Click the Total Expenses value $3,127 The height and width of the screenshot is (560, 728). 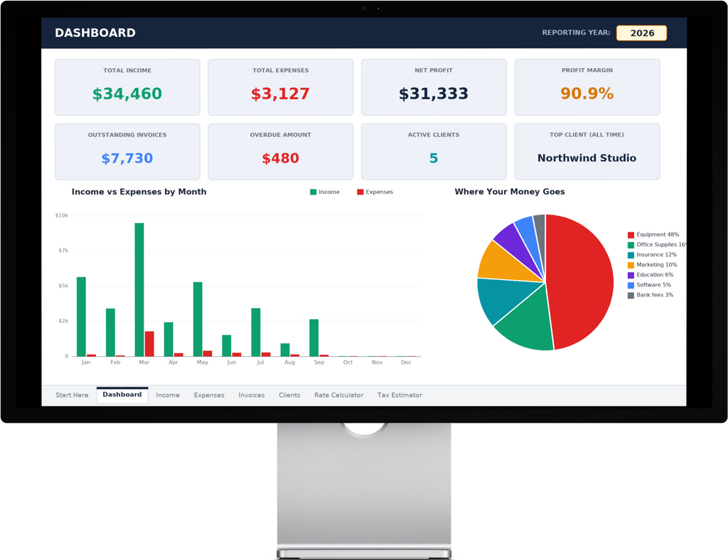tap(280, 94)
